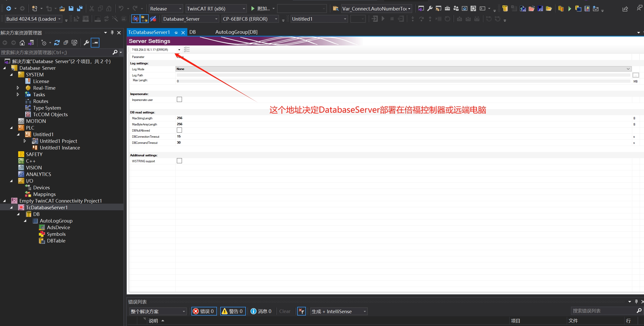The height and width of the screenshot is (326, 644).
Task: Click the Open File folder toolbar icon
Action: [62, 9]
